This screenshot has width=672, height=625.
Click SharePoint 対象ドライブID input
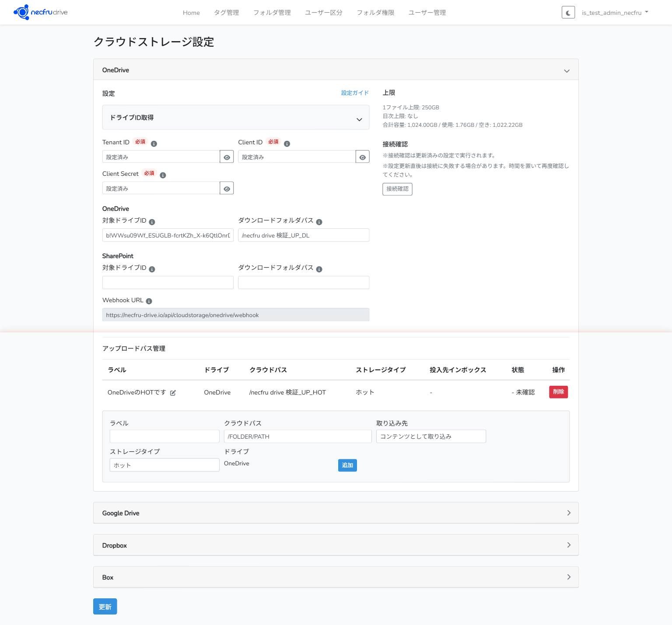point(168,283)
